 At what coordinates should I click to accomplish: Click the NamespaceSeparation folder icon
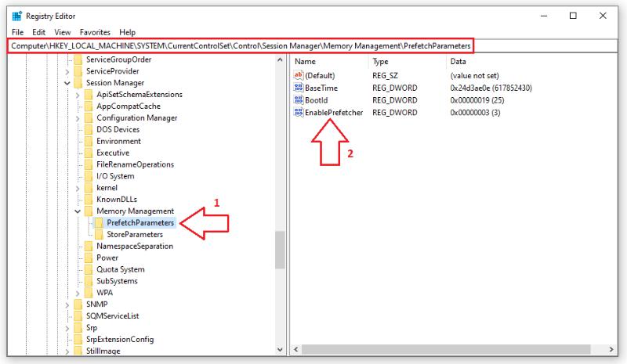[x=89, y=246]
